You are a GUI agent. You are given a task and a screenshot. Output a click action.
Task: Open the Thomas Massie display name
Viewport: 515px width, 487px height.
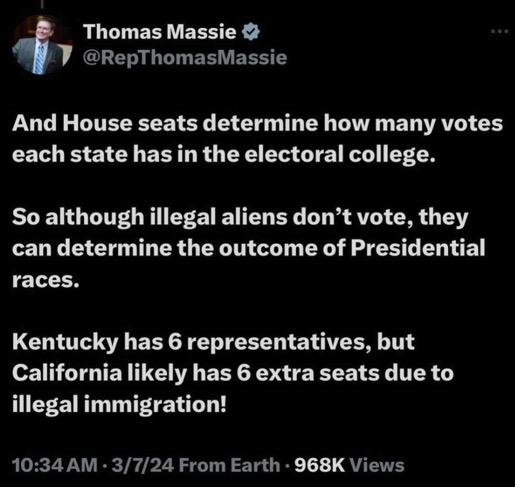pos(160,32)
